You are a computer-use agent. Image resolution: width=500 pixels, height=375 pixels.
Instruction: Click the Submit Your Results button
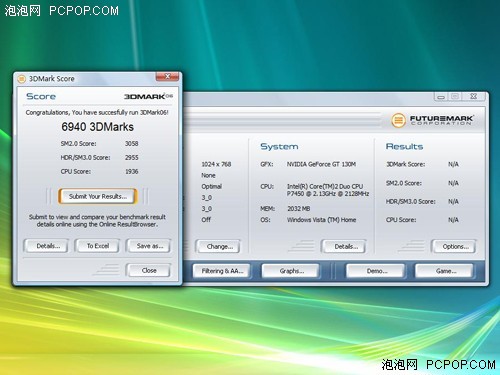click(x=98, y=196)
